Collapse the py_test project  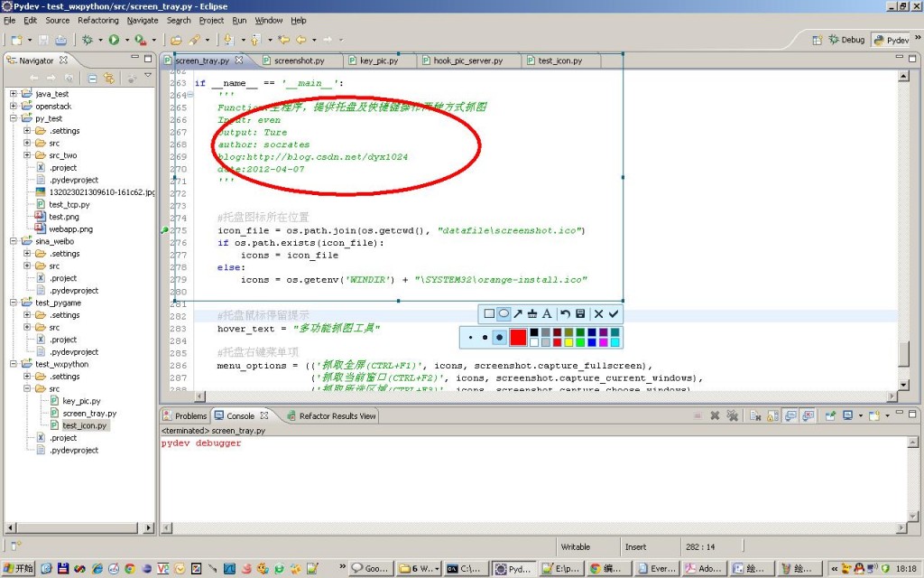point(14,118)
